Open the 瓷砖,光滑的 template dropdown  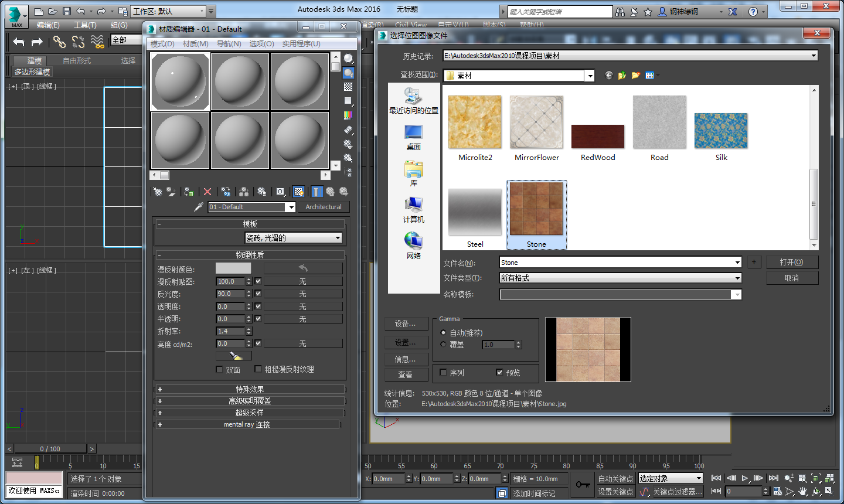click(x=293, y=238)
